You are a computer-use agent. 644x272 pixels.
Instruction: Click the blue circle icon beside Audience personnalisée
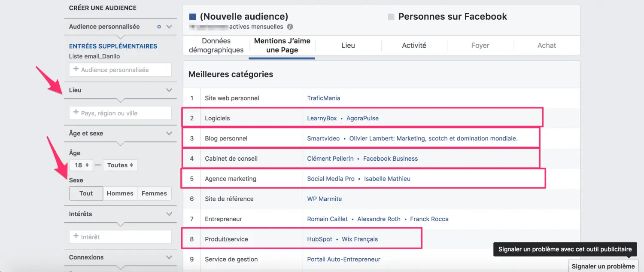159,27
